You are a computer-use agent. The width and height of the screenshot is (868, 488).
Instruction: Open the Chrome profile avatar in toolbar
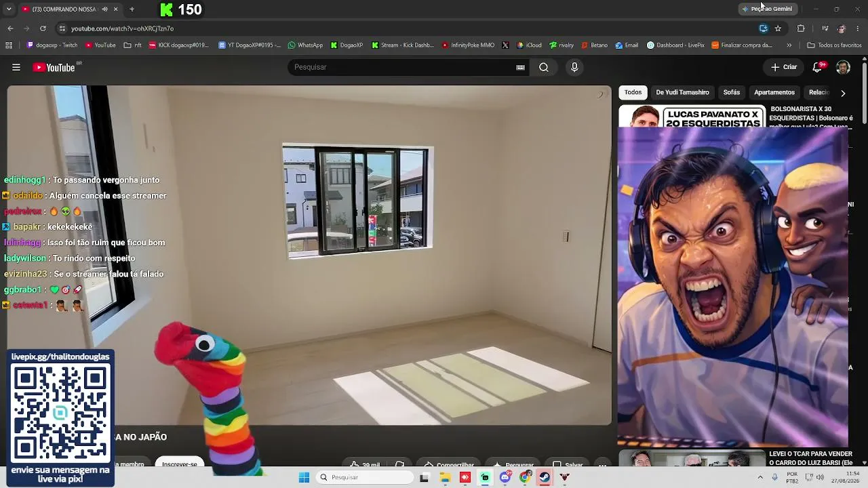[842, 28]
